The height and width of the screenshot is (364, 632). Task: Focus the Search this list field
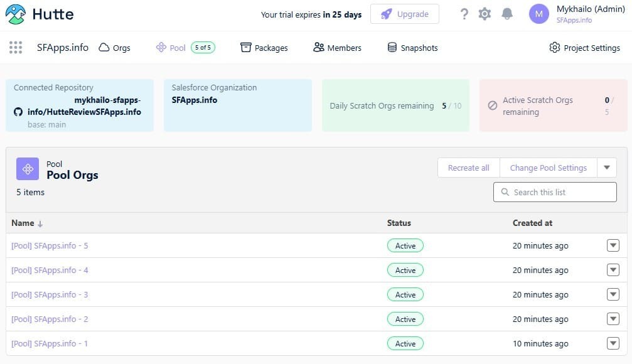555,192
